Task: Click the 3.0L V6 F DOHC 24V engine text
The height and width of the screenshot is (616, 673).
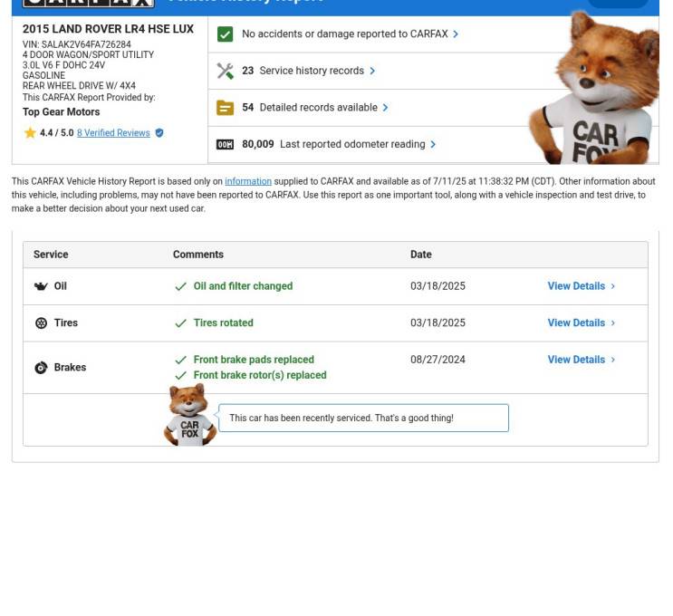Action: pyautogui.click(x=63, y=65)
